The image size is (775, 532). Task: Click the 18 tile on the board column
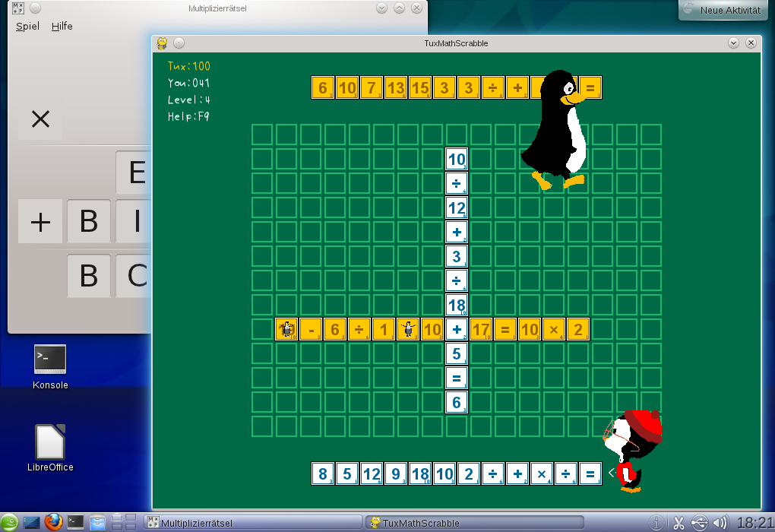(457, 305)
